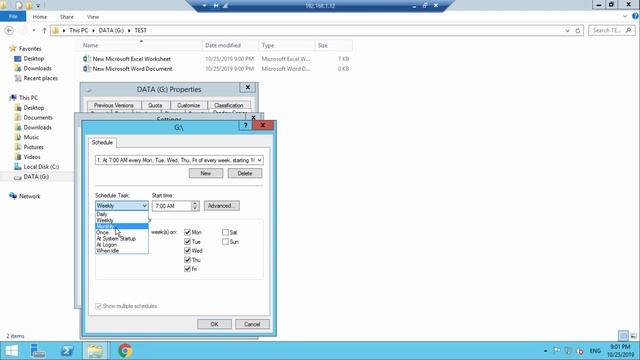The height and width of the screenshot is (360, 640).
Task: Refresh the Explorer address bar
Action: pyautogui.click(x=578, y=31)
